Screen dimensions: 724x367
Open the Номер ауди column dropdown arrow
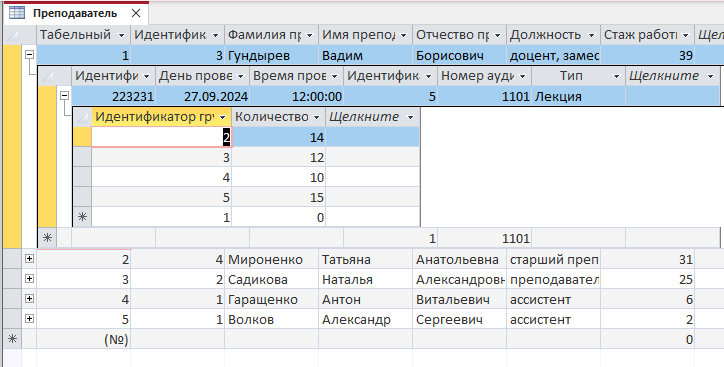point(523,76)
